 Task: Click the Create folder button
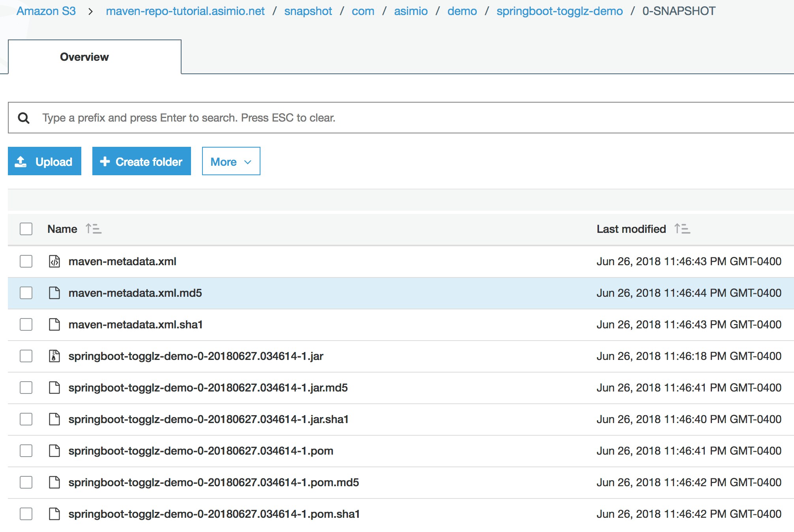coord(141,161)
